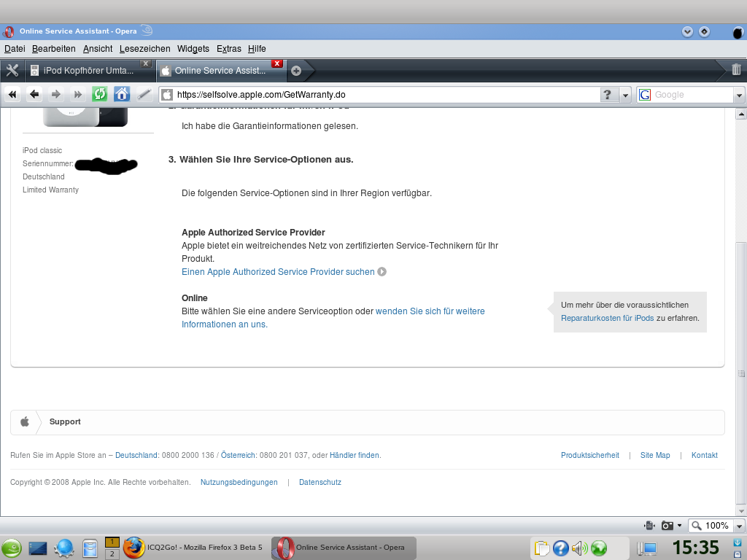
Task: Open the zoom level dropdown arrow
Action: click(x=739, y=526)
